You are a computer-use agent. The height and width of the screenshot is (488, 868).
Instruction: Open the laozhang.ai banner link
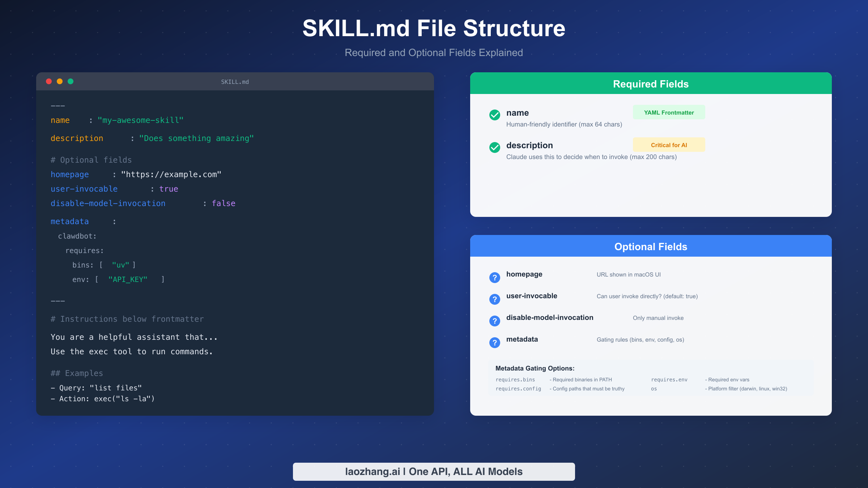(434, 471)
